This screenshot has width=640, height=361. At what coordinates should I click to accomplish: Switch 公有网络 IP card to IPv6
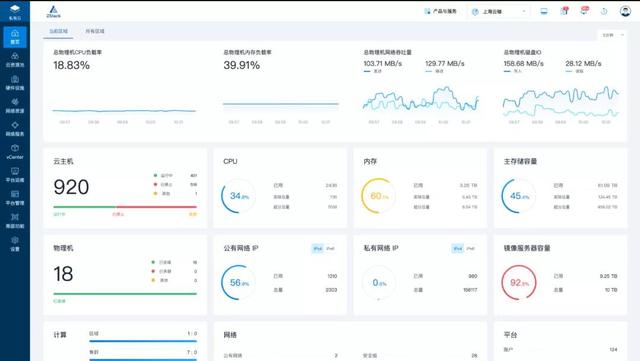point(330,248)
